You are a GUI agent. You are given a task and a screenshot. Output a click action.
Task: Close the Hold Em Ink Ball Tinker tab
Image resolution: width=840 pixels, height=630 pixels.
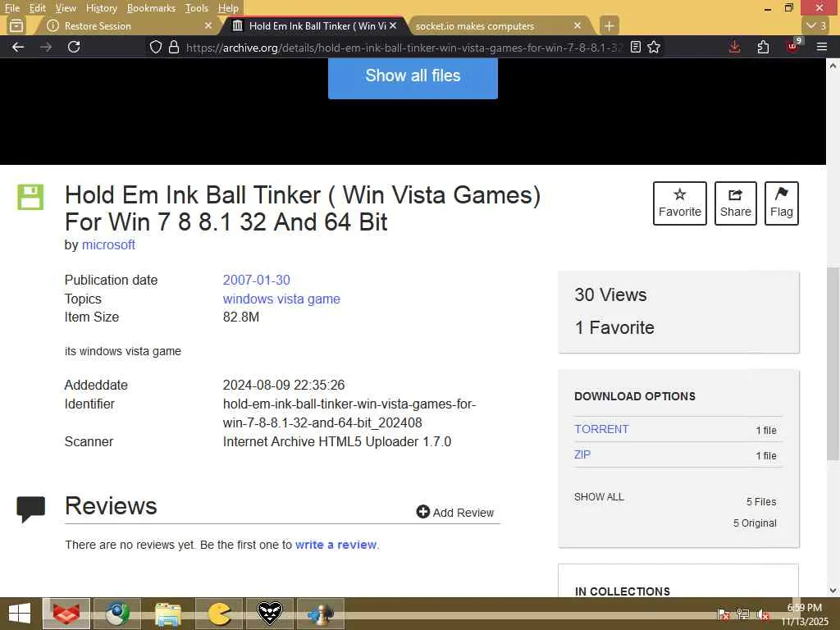pos(393,25)
